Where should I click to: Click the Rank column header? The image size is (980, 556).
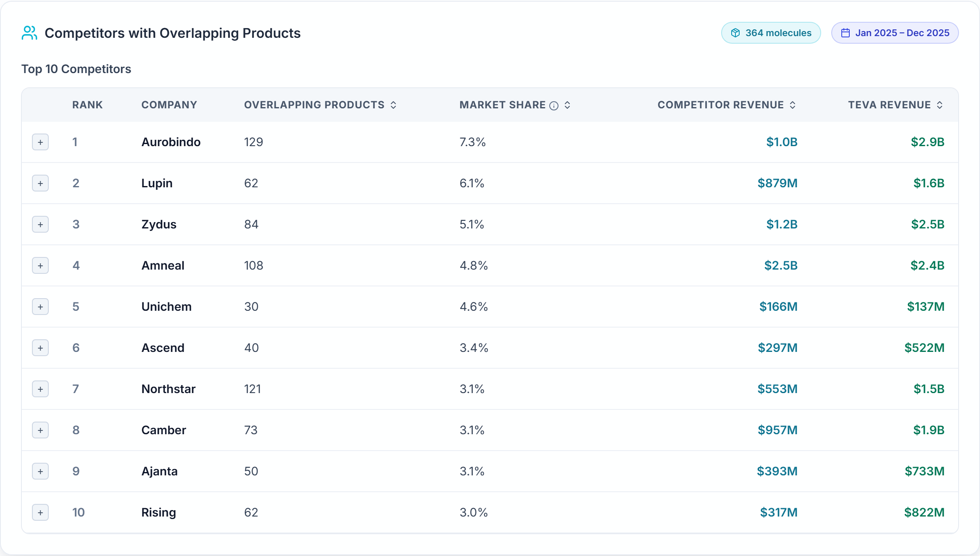[x=87, y=105]
